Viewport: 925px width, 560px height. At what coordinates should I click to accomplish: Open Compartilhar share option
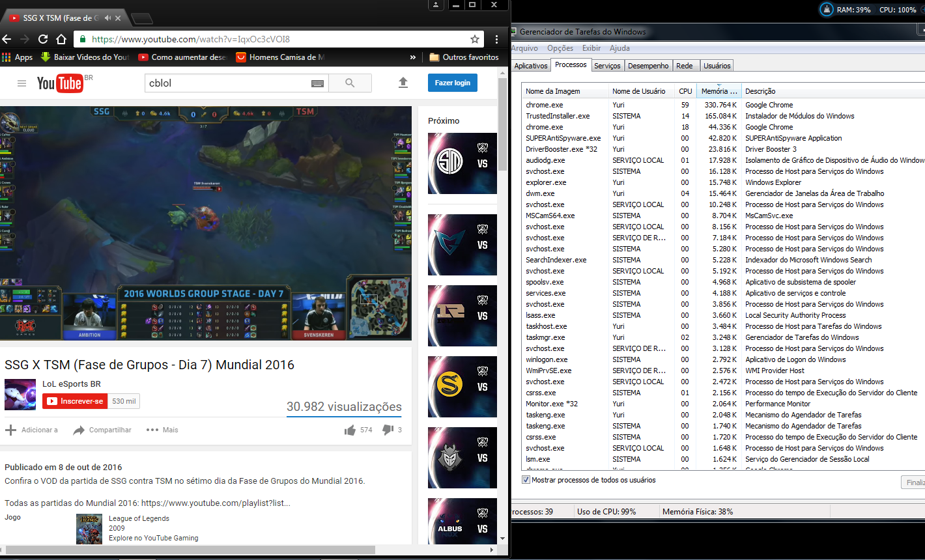pos(102,430)
